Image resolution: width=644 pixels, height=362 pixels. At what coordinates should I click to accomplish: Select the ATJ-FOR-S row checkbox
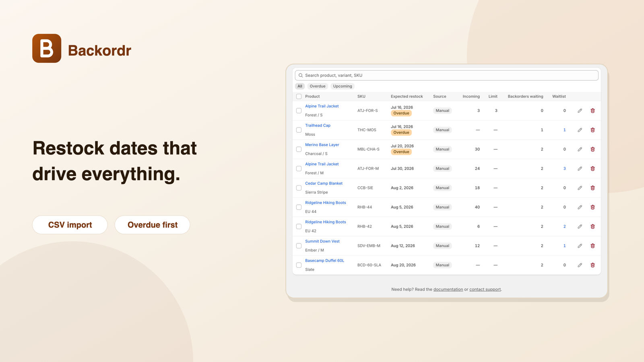click(299, 111)
